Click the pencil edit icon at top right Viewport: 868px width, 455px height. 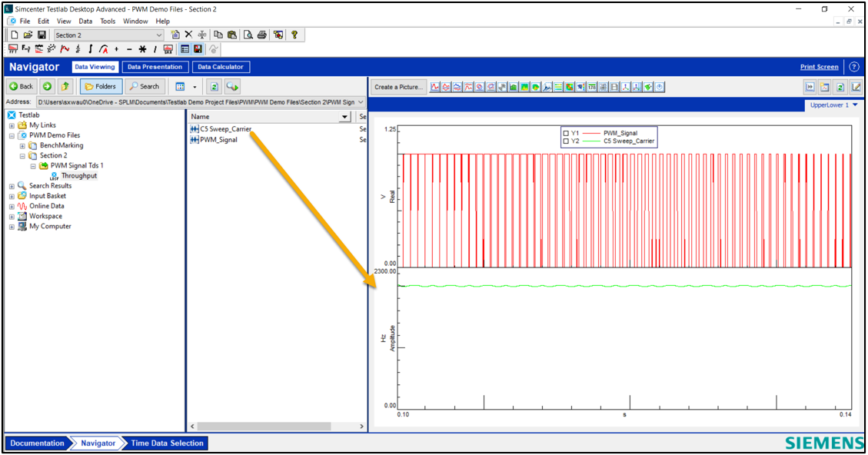pos(856,87)
